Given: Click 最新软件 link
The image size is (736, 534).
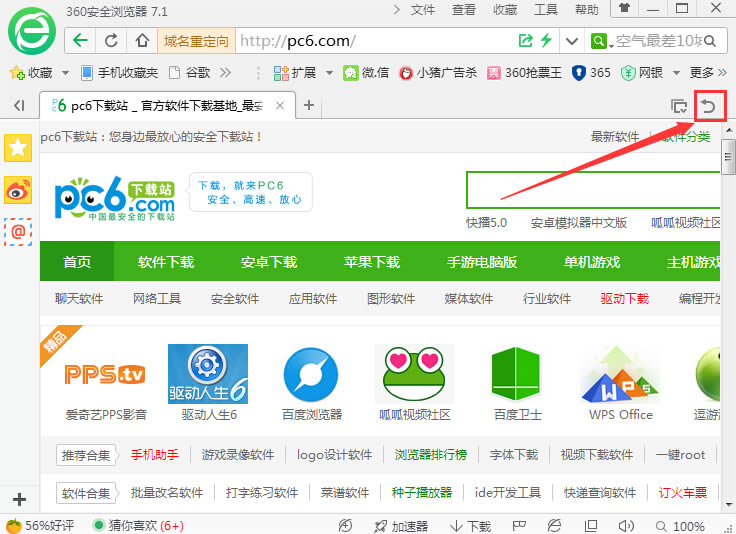Looking at the screenshot, I should [615, 137].
